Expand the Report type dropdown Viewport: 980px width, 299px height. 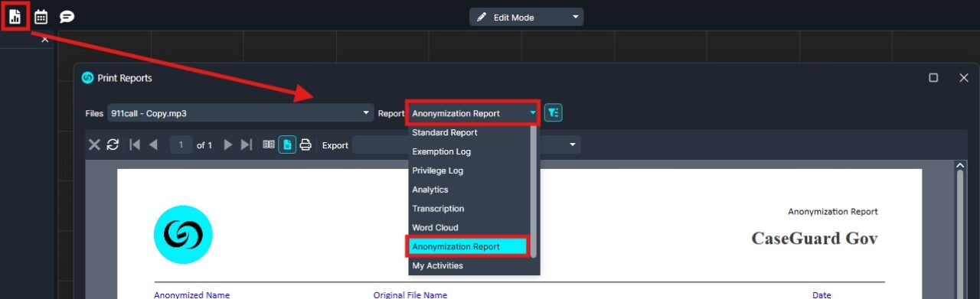(x=473, y=113)
